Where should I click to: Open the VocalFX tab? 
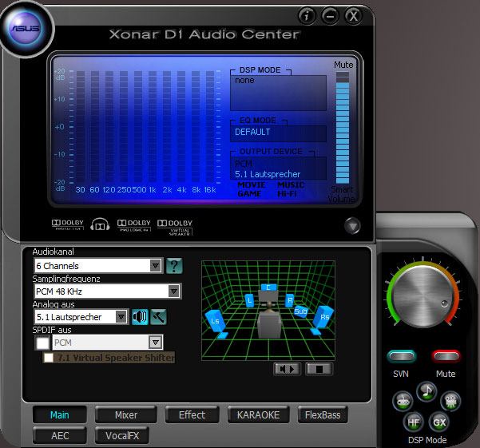pyautogui.click(x=122, y=435)
